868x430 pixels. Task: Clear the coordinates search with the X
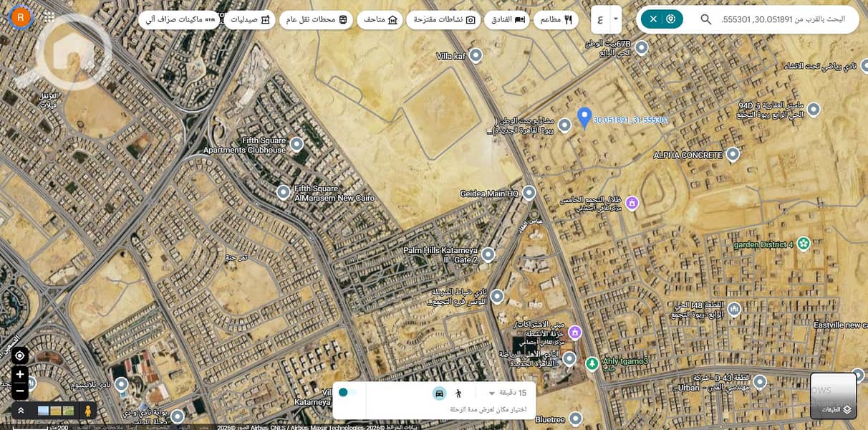[653, 19]
